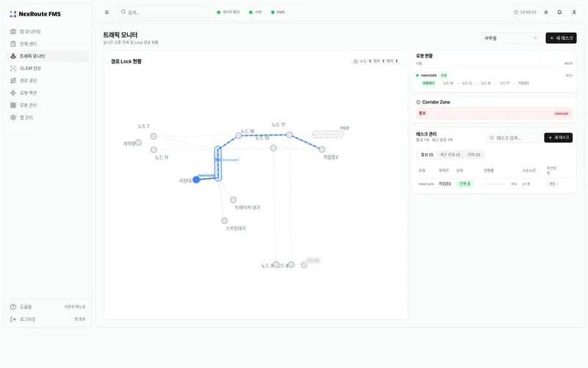The height and width of the screenshot is (368, 588).
Task: Go to 경로 생성 menu item
Action: tap(48, 81)
